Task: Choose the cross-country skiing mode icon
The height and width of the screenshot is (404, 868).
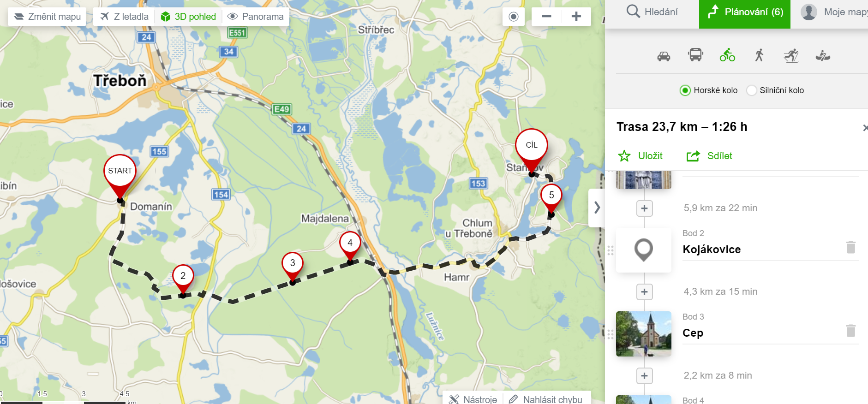Action: [791, 56]
